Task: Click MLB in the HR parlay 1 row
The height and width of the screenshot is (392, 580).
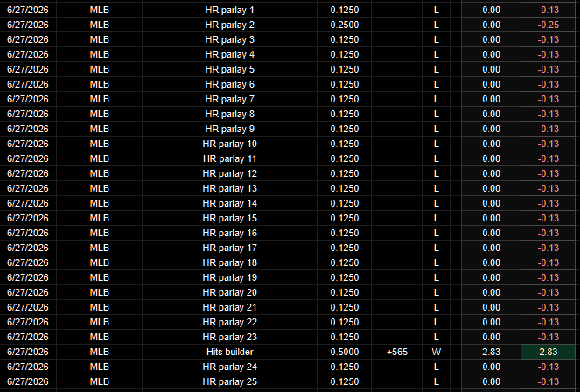Action: pos(99,10)
